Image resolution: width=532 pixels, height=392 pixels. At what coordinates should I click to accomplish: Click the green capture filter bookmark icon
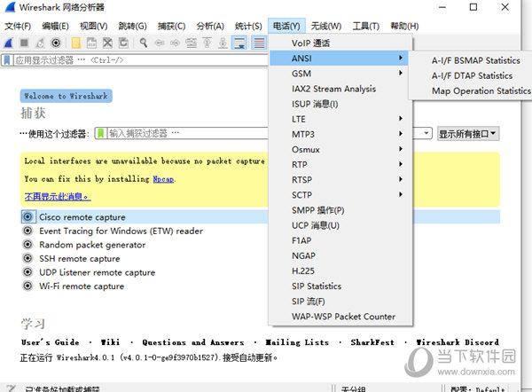100,133
